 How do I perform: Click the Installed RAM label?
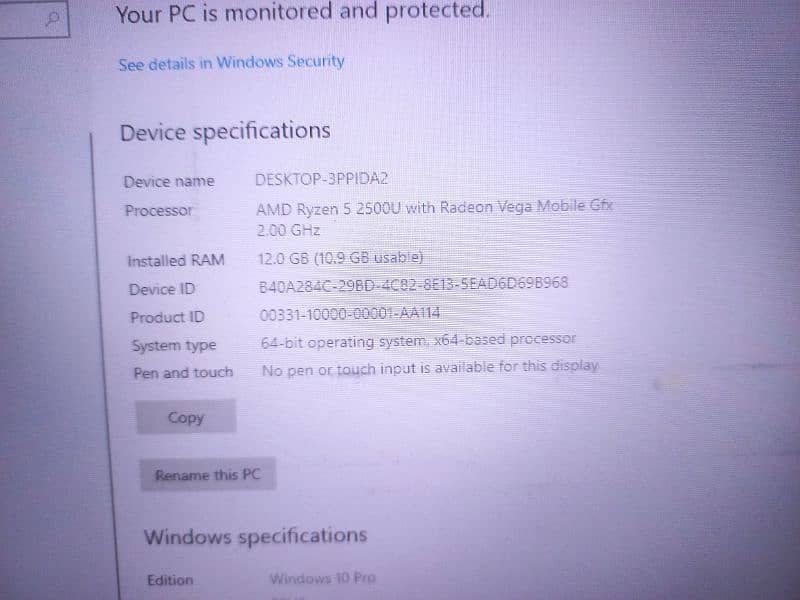(176, 261)
